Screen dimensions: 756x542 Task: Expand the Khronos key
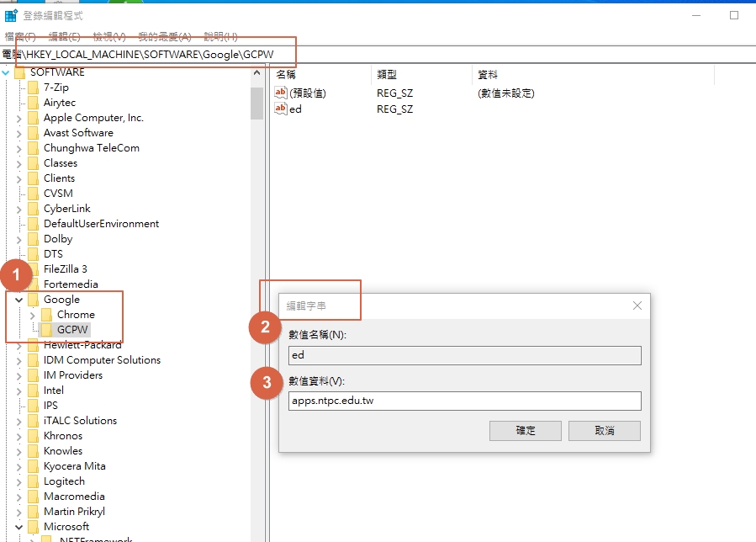click(19, 436)
